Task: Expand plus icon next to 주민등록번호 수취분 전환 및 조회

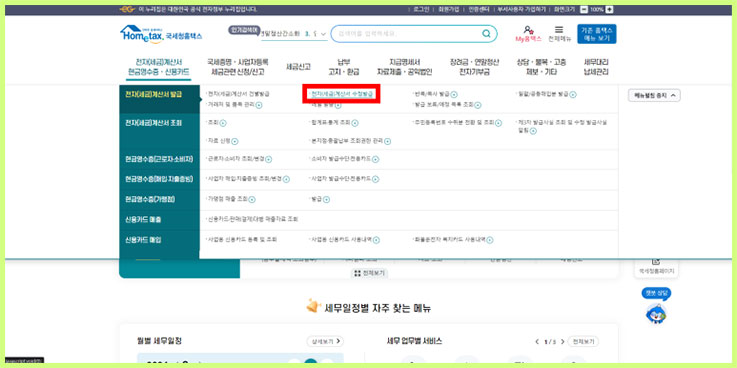Action: 498,123
